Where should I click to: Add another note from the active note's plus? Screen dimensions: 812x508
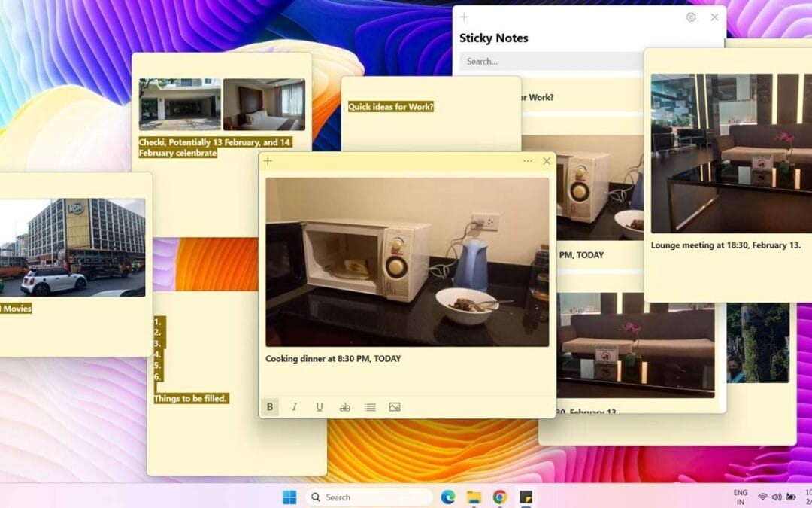tap(268, 160)
